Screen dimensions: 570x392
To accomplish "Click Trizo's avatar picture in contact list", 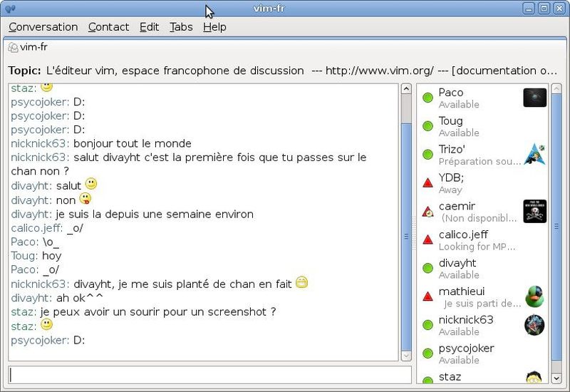I will tap(534, 154).
